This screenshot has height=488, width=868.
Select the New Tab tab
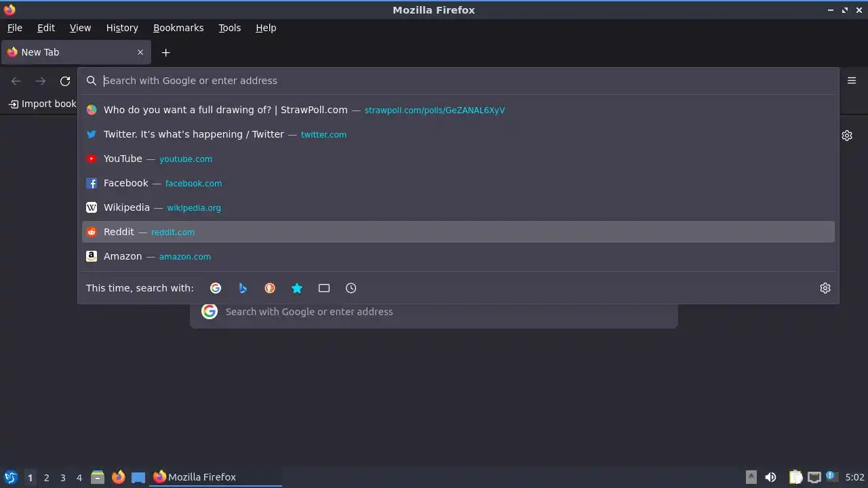[75, 52]
